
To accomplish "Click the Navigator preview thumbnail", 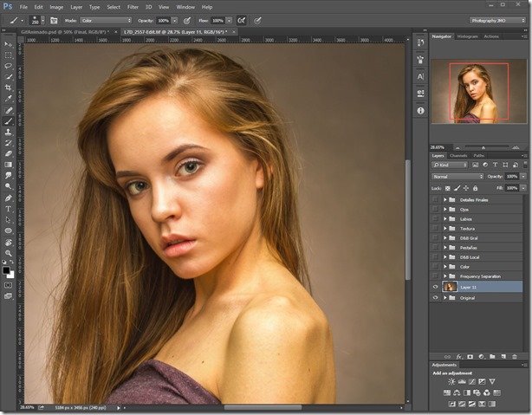I will 479,91.
